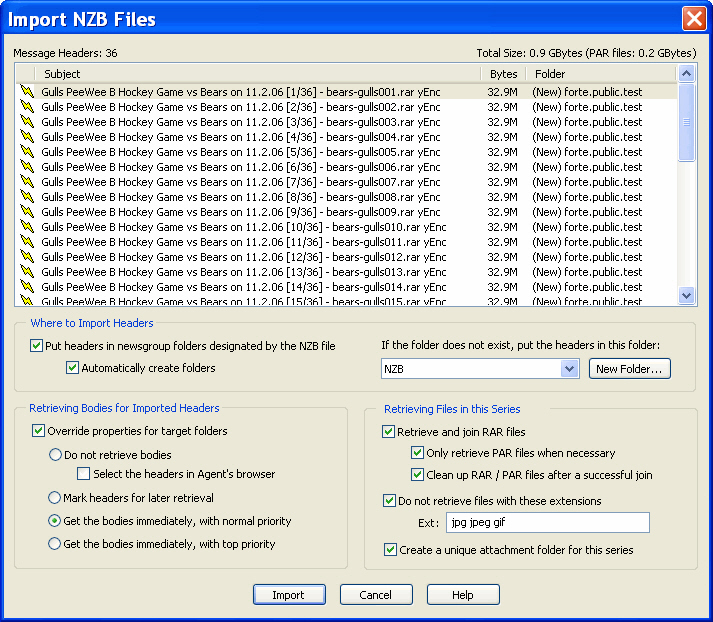Click the header icon for bears-gulls005.rar message

tap(27, 152)
